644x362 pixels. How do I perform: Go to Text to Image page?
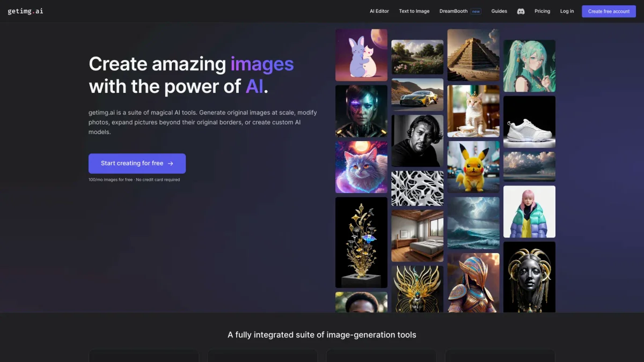click(x=414, y=11)
